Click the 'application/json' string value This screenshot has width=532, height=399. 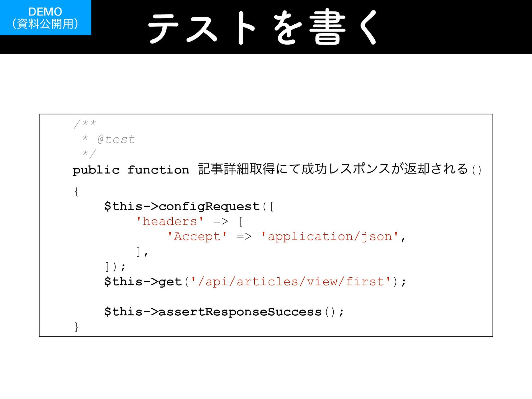click(x=330, y=236)
